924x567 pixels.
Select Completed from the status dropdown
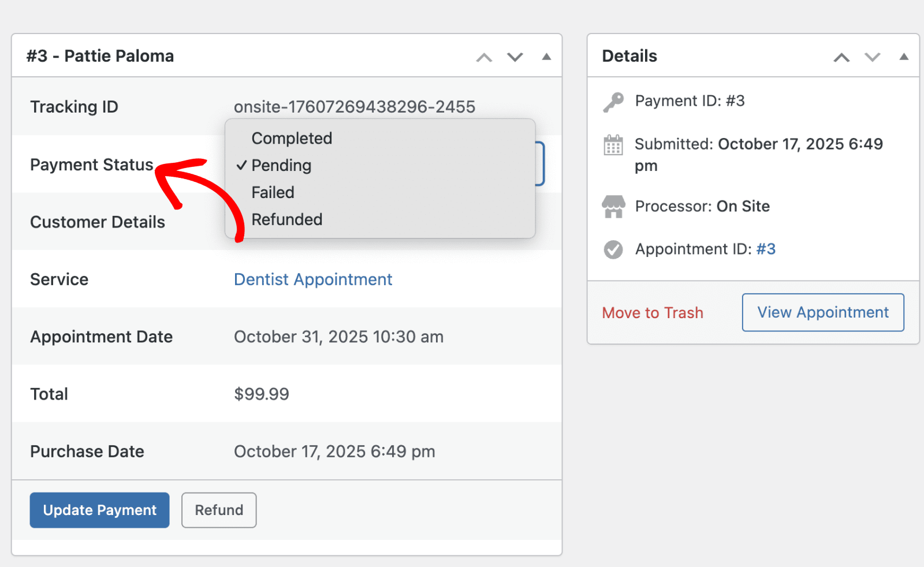[292, 139]
